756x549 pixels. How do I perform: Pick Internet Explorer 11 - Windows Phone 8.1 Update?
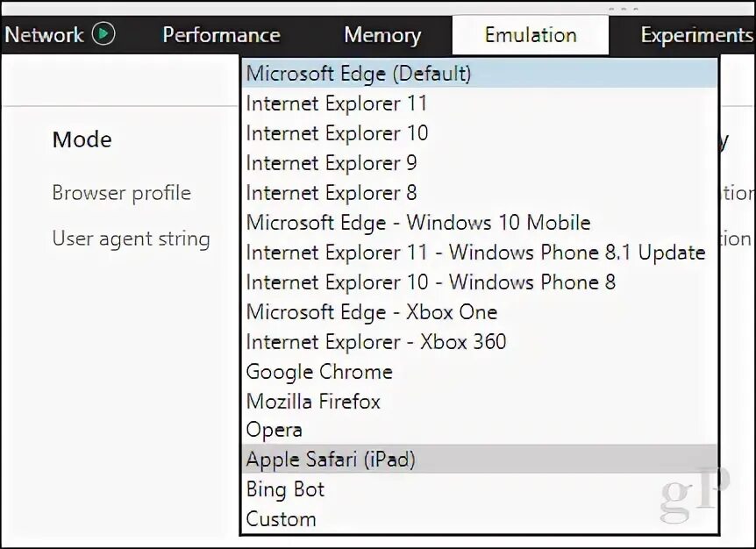coord(480,253)
